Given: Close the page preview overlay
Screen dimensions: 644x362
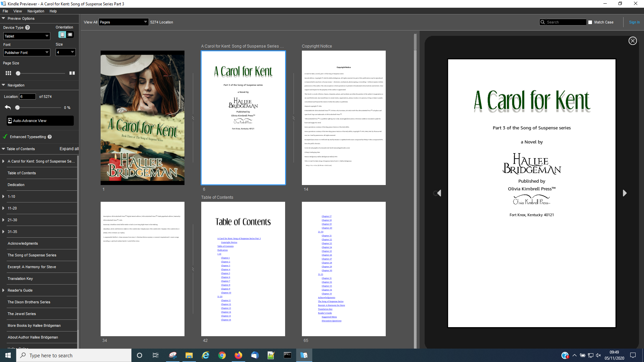Looking at the screenshot, I should pos(633,41).
